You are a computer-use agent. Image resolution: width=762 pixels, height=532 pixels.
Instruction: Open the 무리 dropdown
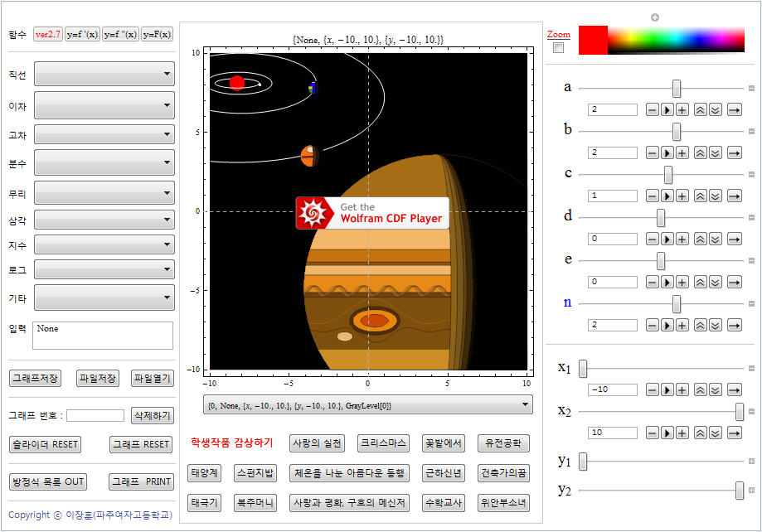104,193
